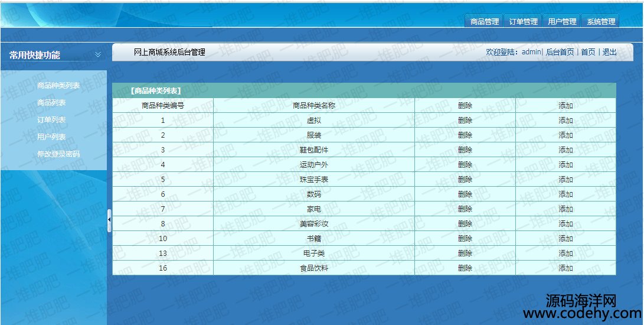This screenshot has height=325, width=644.
Task: Click the 商品种类名称 column header
Action: pyautogui.click(x=314, y=106)
